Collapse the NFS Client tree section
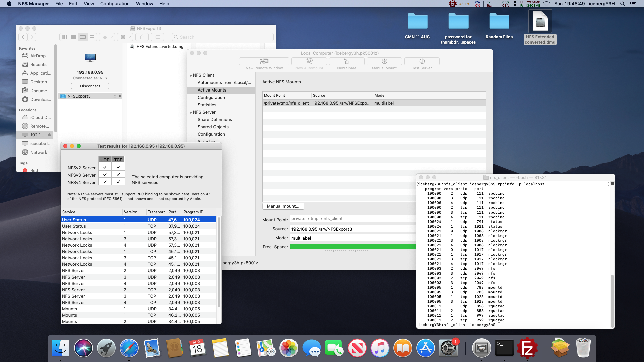 click(x=191, y=76)
